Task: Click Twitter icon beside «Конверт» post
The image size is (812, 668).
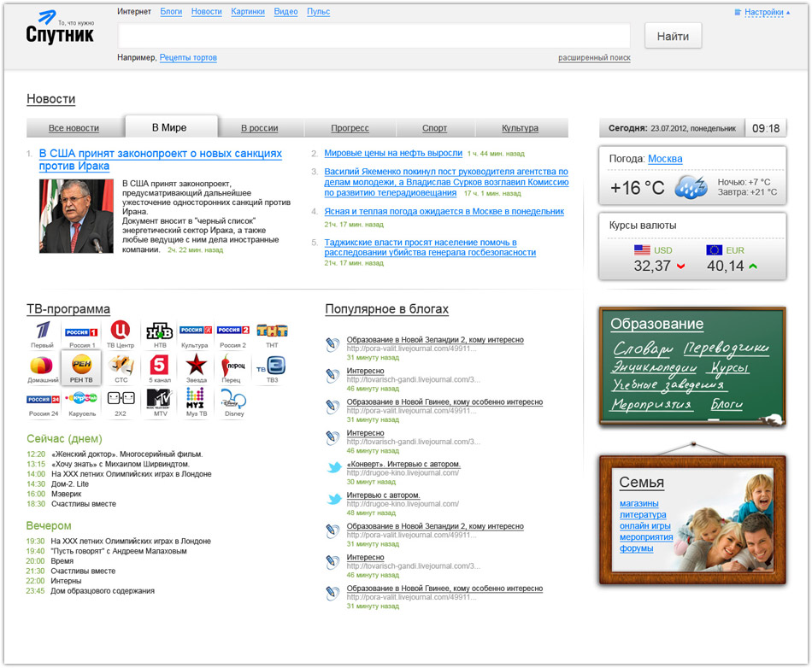Action: click(x=334, y=468)
